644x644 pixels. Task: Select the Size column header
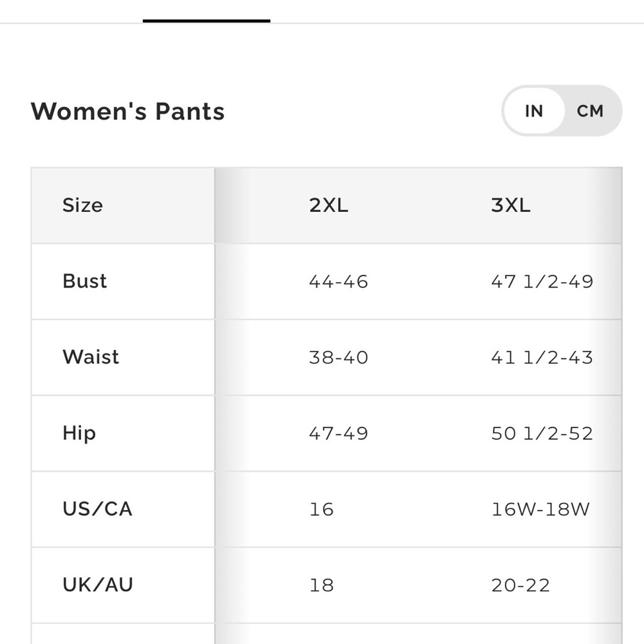click(x=82, y=205)
